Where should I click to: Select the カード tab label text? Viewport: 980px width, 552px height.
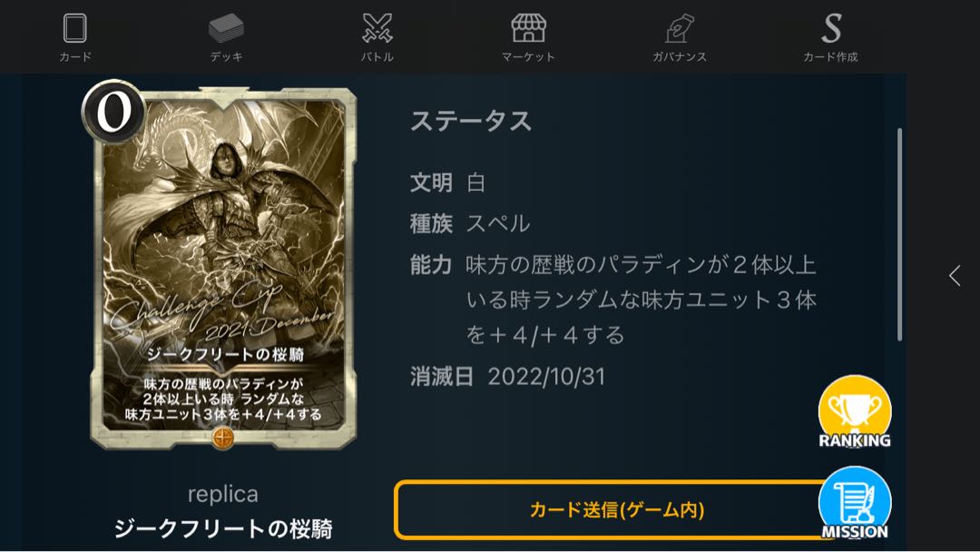click(x=75, y=57)
